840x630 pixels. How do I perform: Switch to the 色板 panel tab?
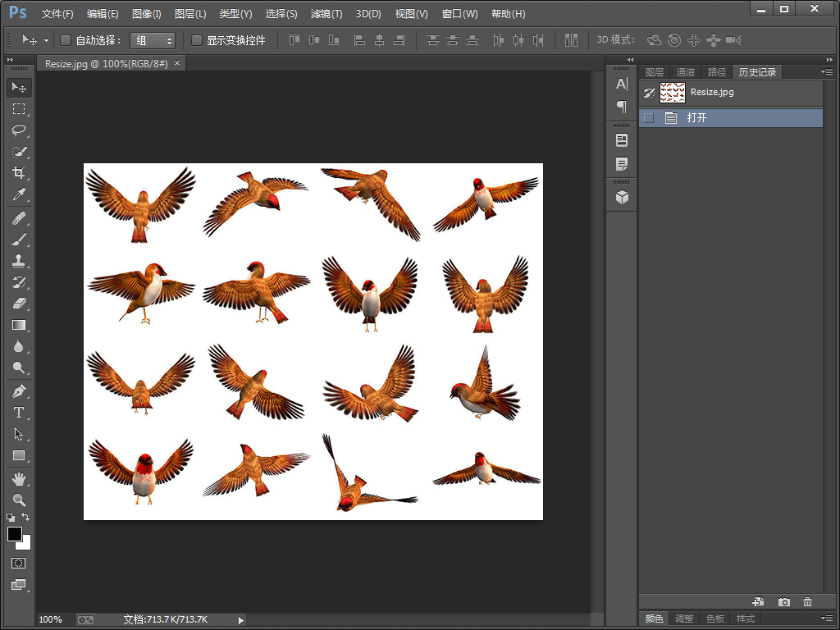click(x=714, y=619)
